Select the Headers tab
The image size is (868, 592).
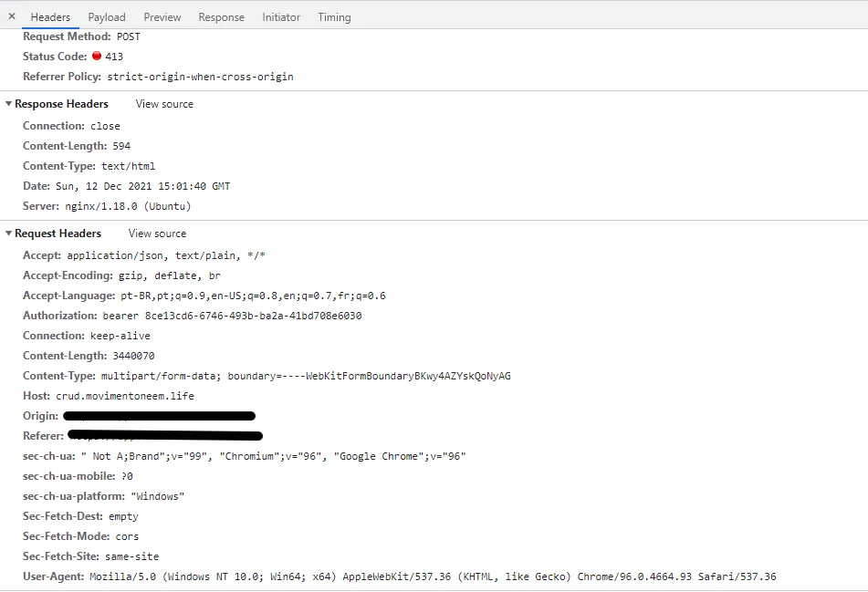(50, 17)
